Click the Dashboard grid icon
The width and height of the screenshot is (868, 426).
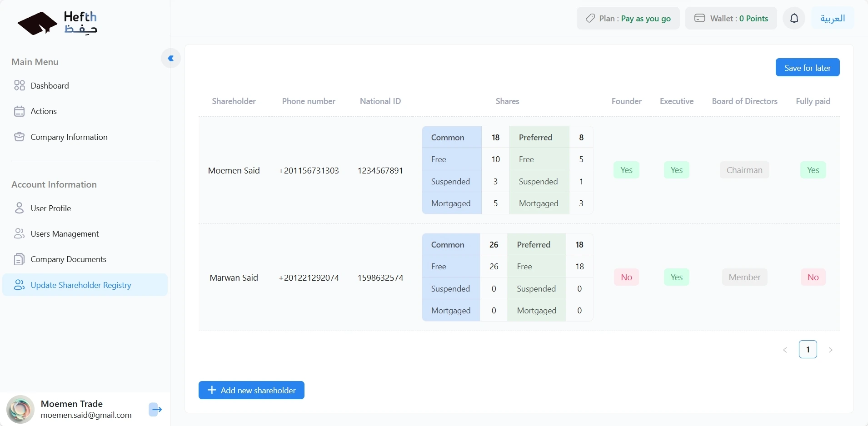click(x=19, y=86)
